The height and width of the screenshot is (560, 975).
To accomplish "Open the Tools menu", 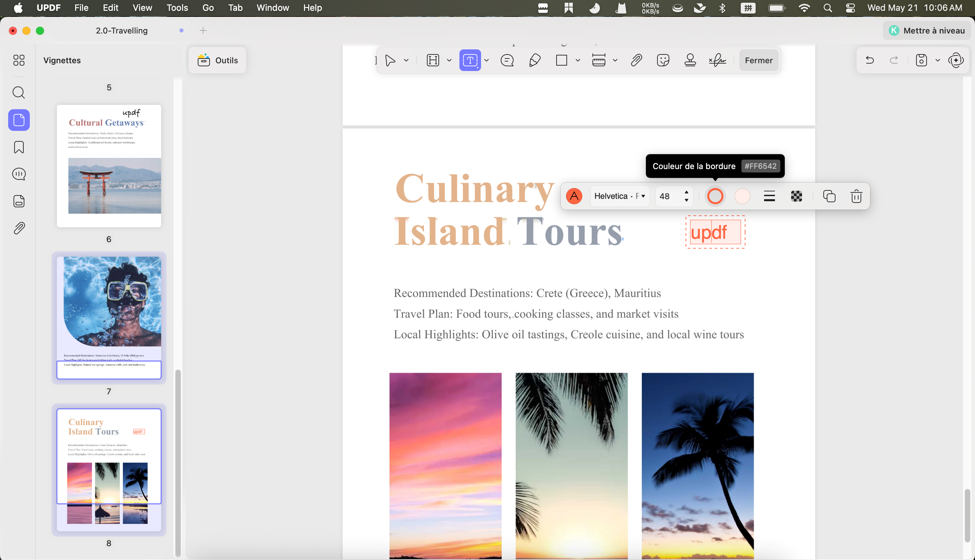I will 177,8.
